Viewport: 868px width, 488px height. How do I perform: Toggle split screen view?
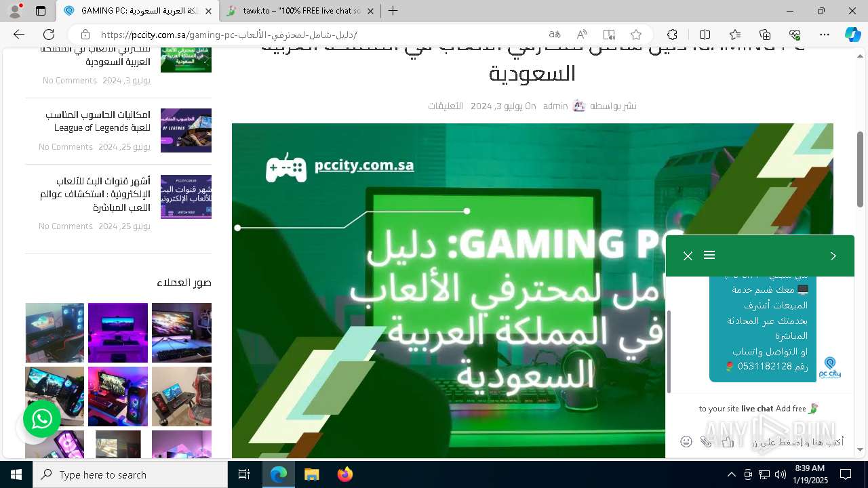click(x=705, y=35)
